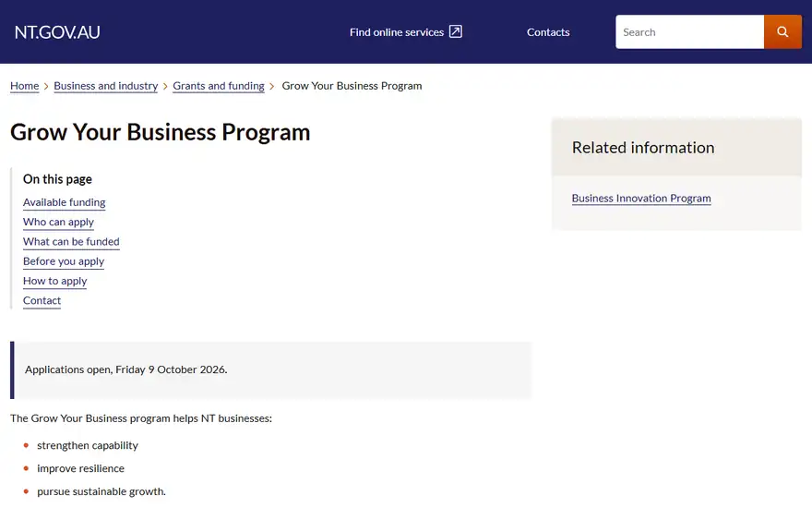Click the pursue sustainable growth bullet text

pyautogui.click(x=101, y=491)
